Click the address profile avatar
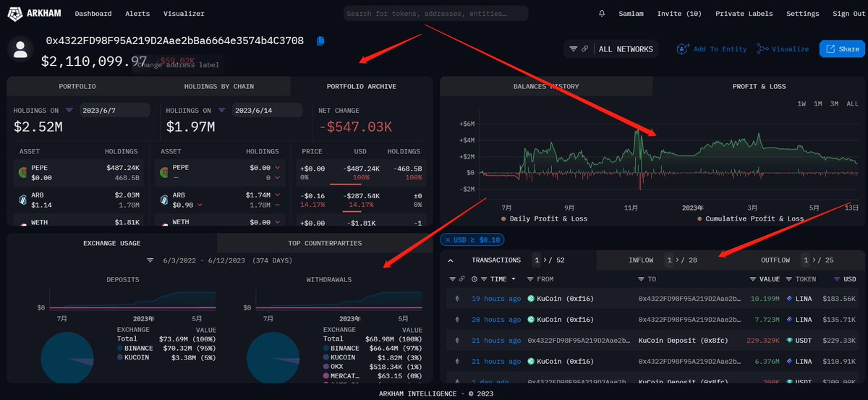 tap(22, 50)
